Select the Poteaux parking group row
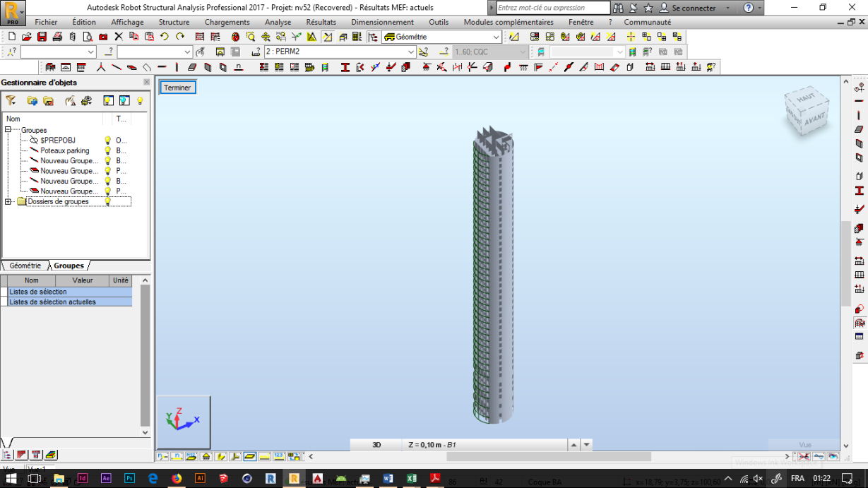Screen dimensions: 868x488 pyautogui.click(x=66, y=150)
